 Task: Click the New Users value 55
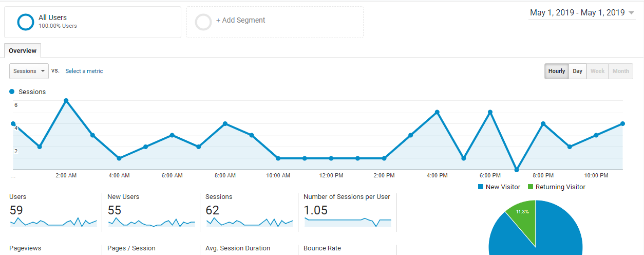coord(115,210)
